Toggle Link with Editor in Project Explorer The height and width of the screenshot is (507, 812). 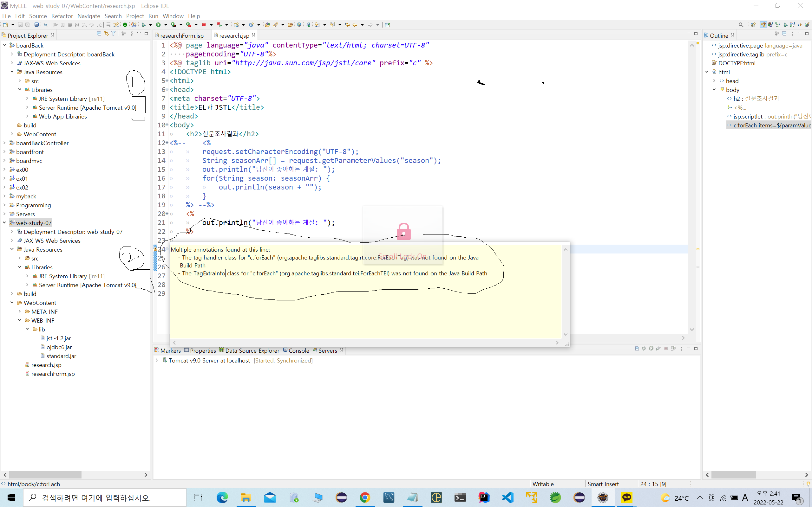click(106, 34)
